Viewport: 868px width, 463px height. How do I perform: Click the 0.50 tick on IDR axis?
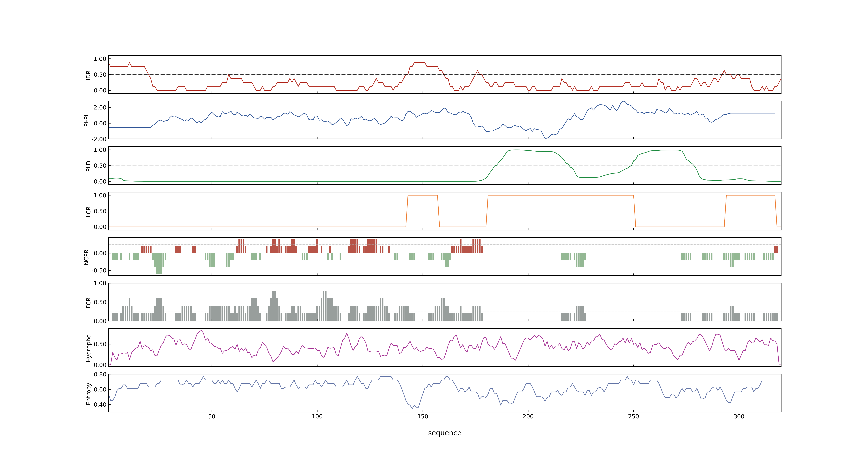point(100,75)
